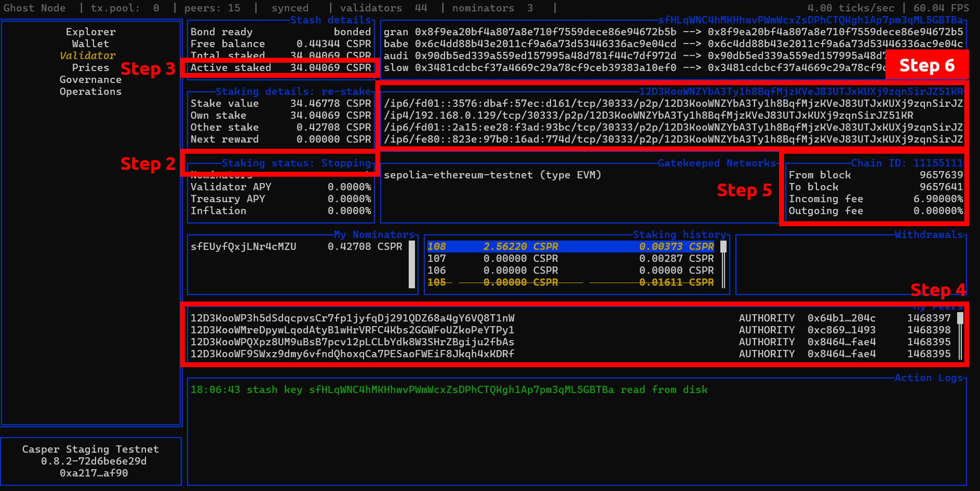Click the Active staked row
The width and height of the screenshot is (980, 491).
click(280, 68)
